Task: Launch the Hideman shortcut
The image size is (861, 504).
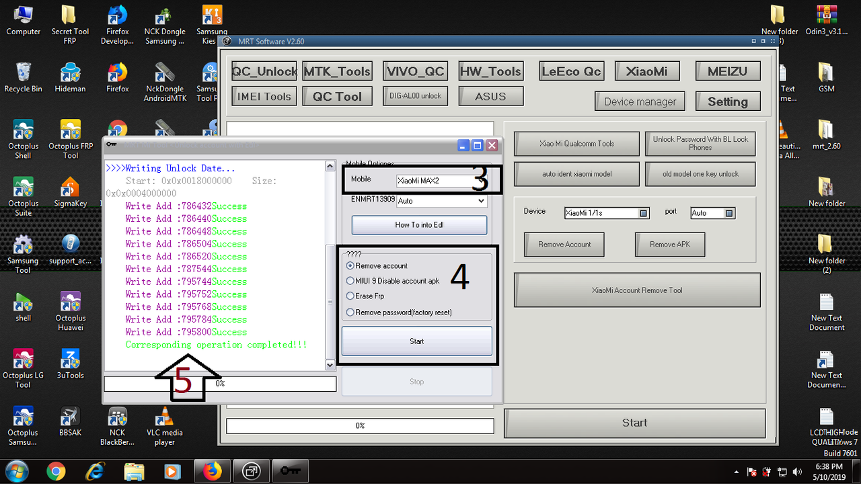Action: pos(70,77)
